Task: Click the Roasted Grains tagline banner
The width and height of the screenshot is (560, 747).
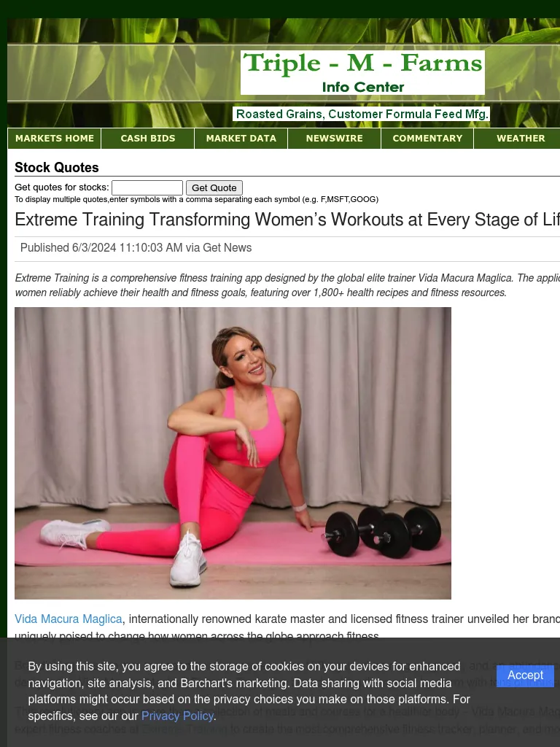Action: [x=362, y=115]
